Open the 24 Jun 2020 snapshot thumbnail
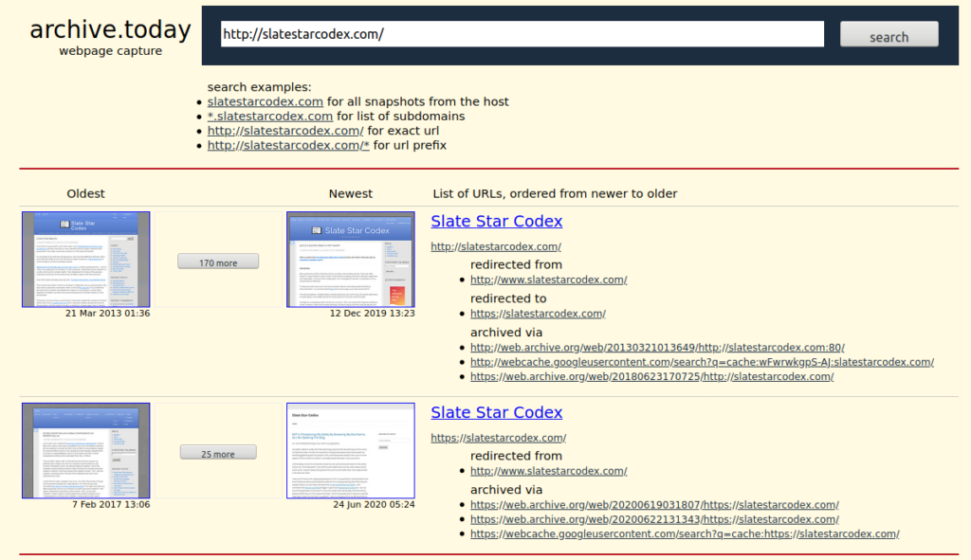971x560 pixels. (x=351, y=450)
